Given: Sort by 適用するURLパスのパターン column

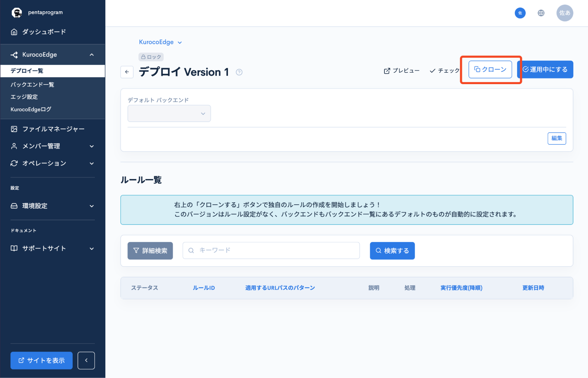Looking at the screenshot, I should pyautogui.click(x=280, y=288).
